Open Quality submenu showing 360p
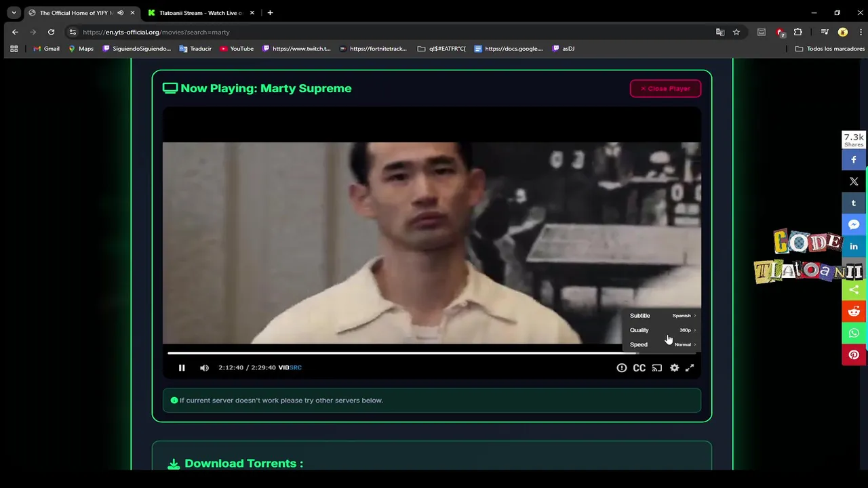Image resolution: width=868 pixels, height=488 pixels. click(x=663, y=330)
